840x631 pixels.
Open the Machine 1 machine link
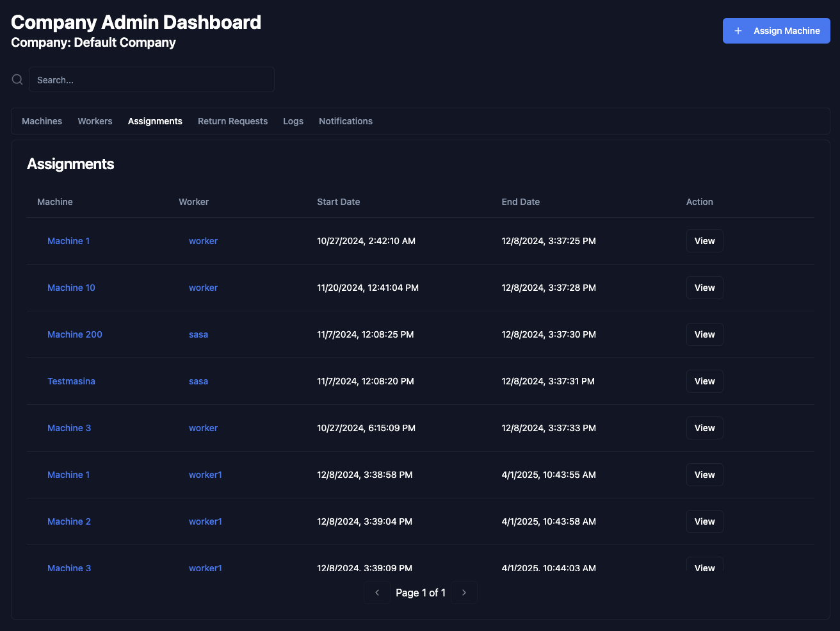69,240
